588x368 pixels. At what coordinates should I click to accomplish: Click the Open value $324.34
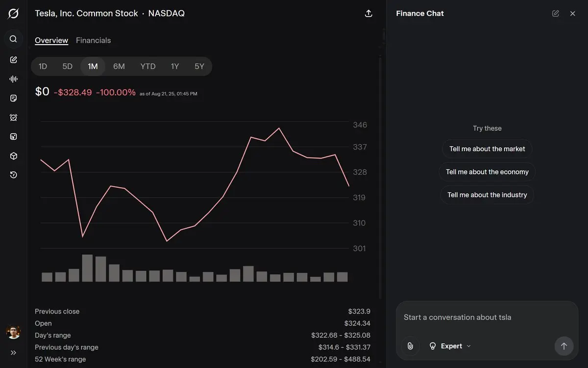[x=357, y=323]
